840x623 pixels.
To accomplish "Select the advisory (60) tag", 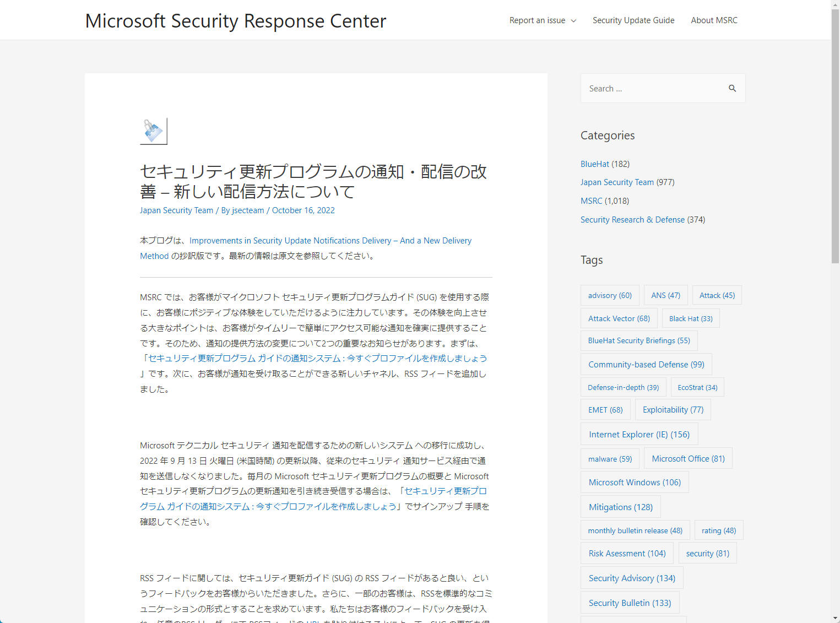I will 610,295.
